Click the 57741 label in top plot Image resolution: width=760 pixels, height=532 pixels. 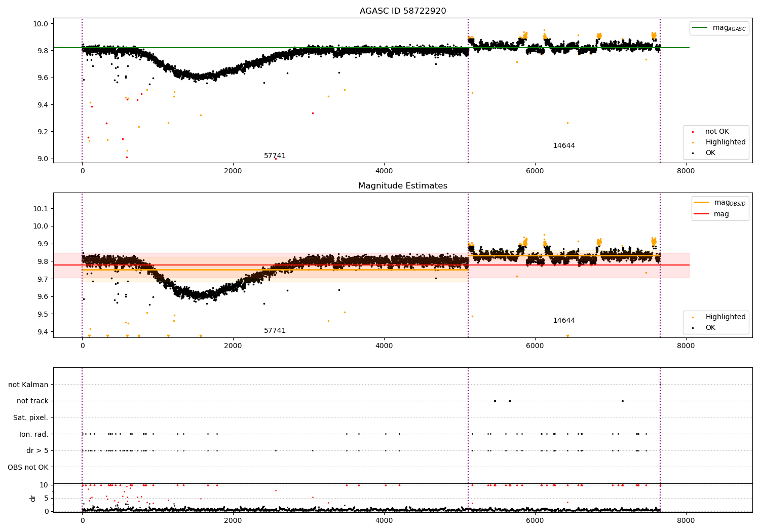275,156
